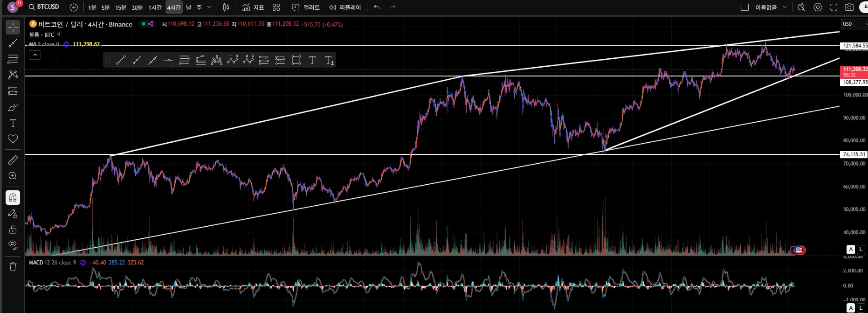Select the 15분 timeframe
The image size is (868, 313).
click(x=121, y=7)
